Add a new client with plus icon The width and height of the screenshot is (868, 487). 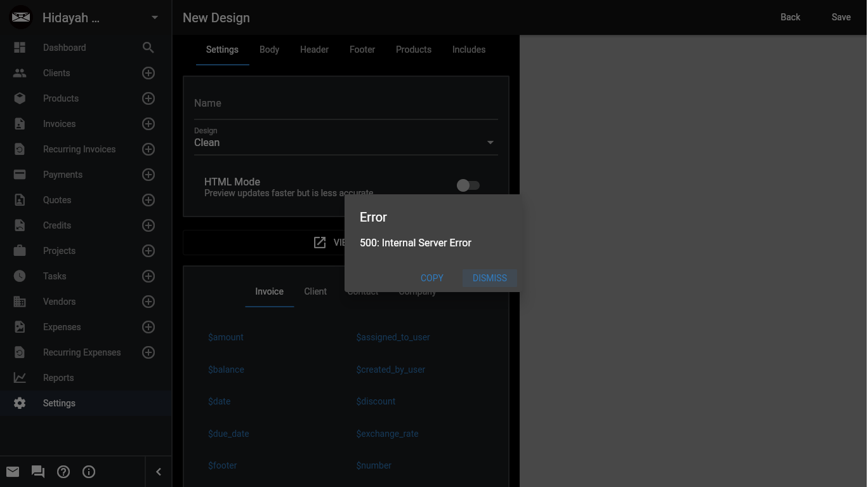[148, 73]
